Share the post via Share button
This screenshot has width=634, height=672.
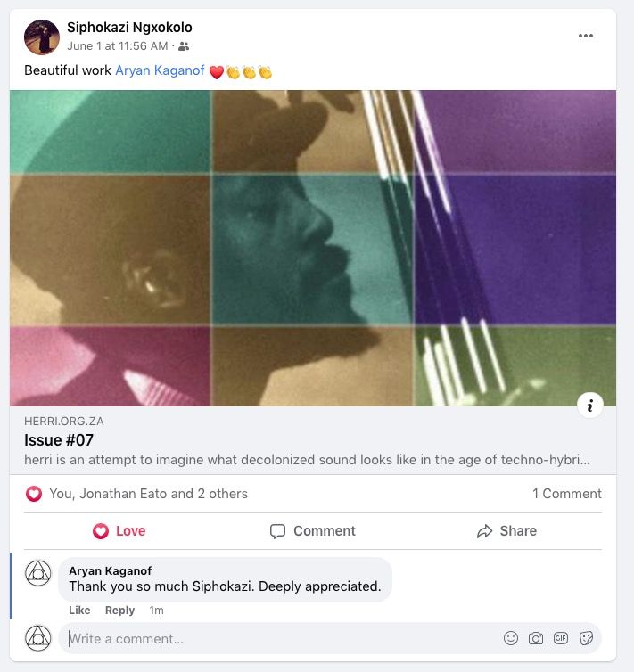[506, 531]
